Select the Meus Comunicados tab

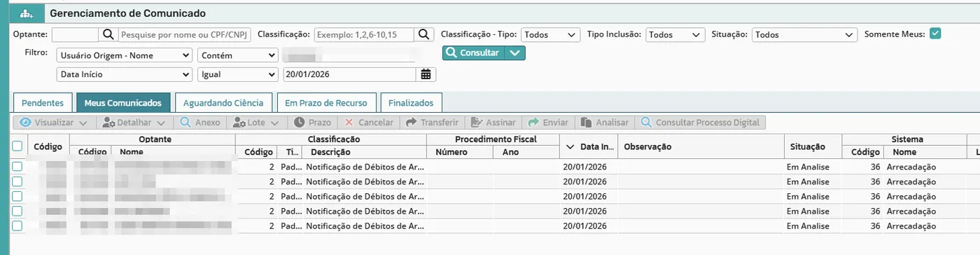click(x=123, y=102)
